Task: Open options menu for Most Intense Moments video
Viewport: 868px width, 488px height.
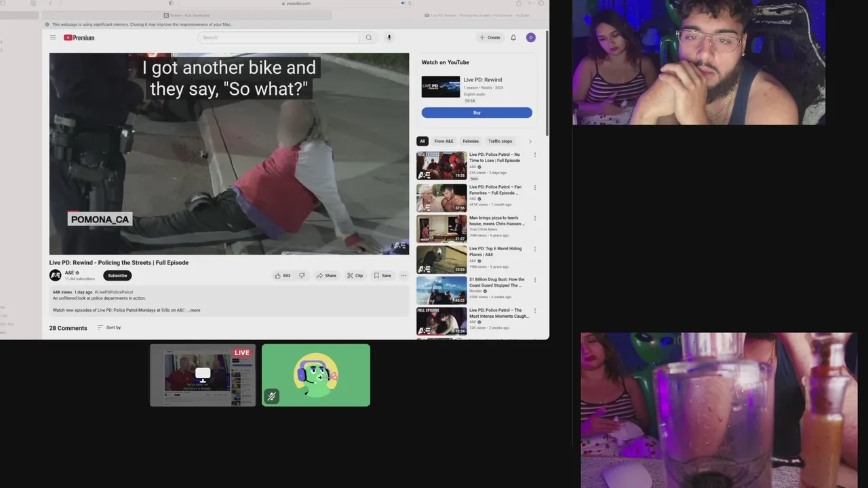Action: point(535,310)
